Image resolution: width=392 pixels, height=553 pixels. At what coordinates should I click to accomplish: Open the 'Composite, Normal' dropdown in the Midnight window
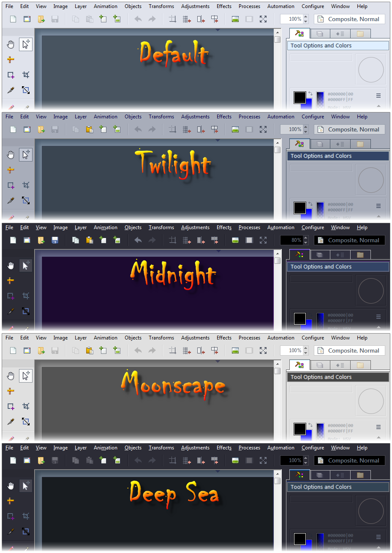(349, 240)
